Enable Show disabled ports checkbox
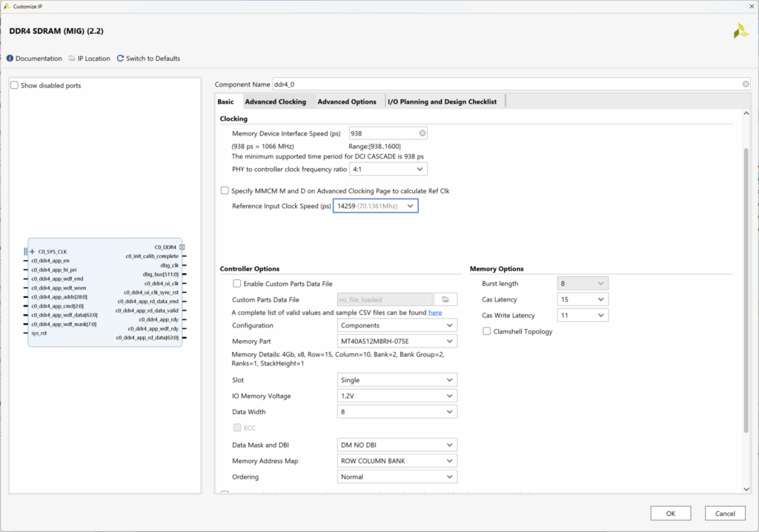 pos(15,86)
